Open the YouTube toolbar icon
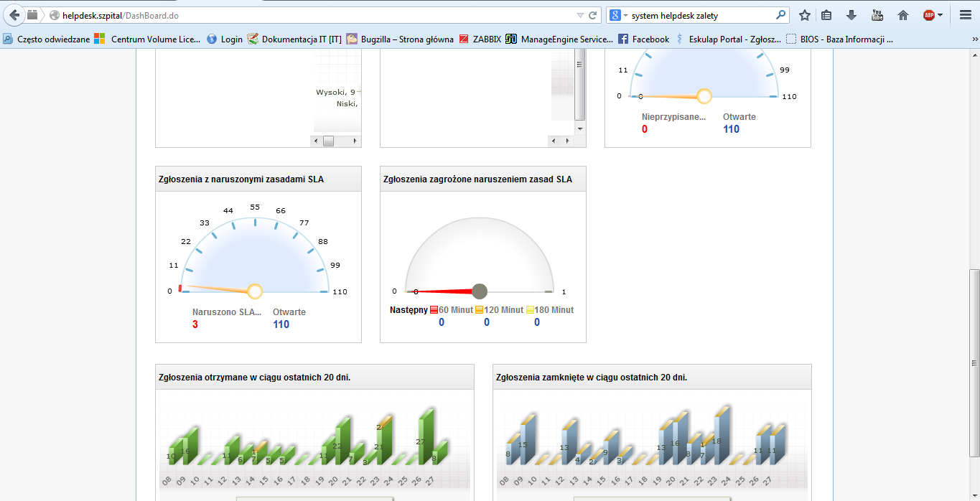980x501 pixels. (877, 15)
